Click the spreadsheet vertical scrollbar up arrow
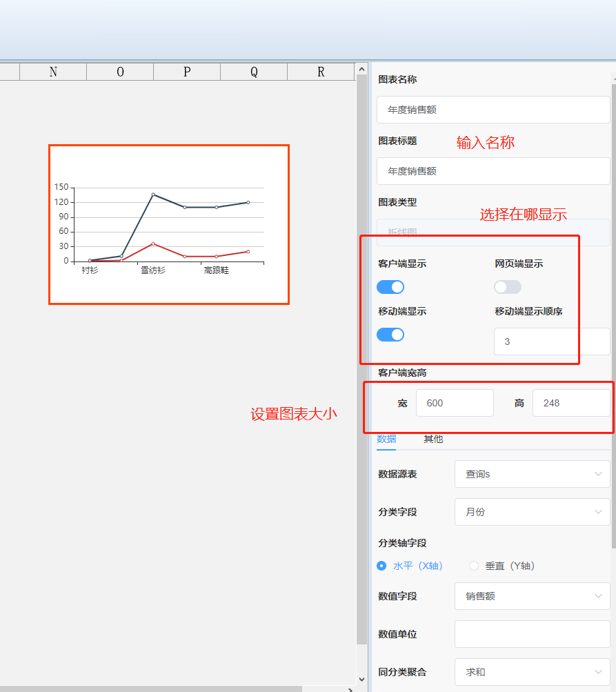 (362, 69)
